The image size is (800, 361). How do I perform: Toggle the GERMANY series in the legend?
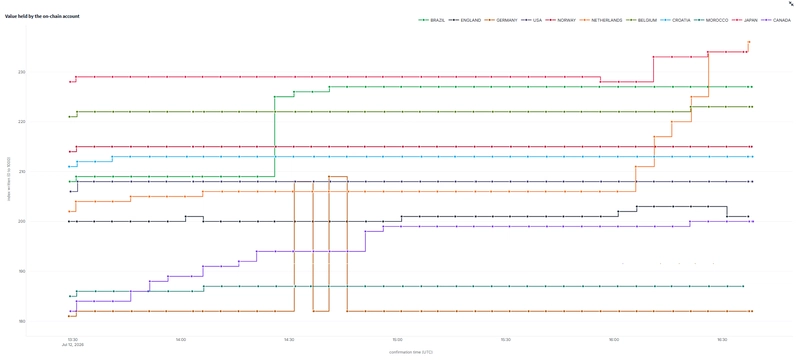click(501, 20)
